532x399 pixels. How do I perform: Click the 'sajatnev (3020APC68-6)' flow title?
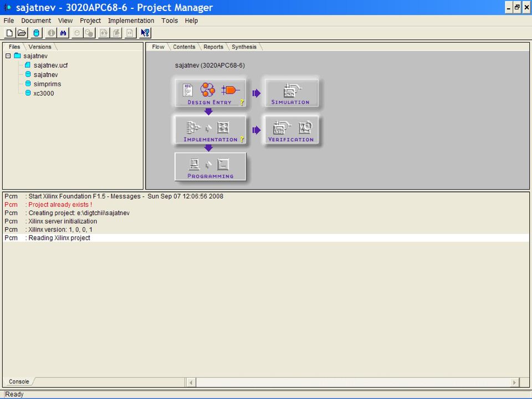click(209, 65)
